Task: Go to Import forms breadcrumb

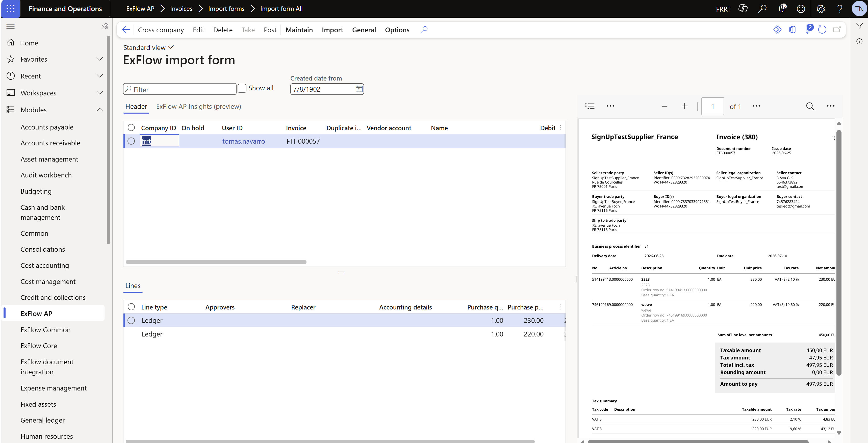Action: click(226, 9)
